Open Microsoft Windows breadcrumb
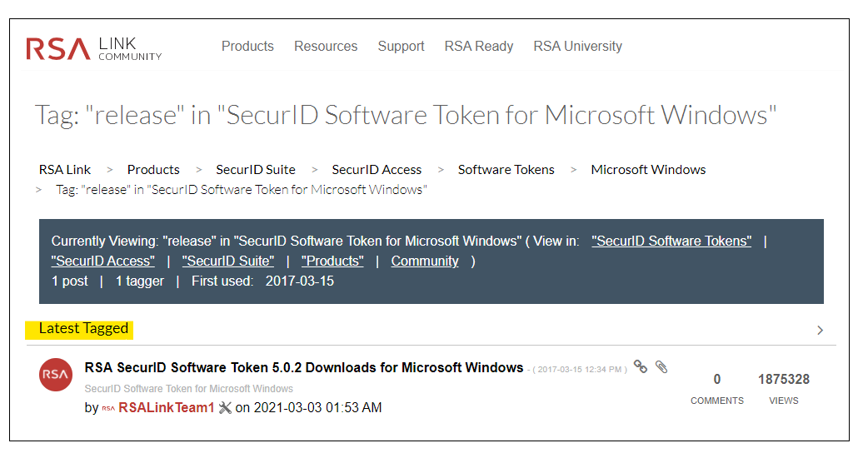Screen dimensions: 868x468 pyautogui.click(x=648, y=170)
